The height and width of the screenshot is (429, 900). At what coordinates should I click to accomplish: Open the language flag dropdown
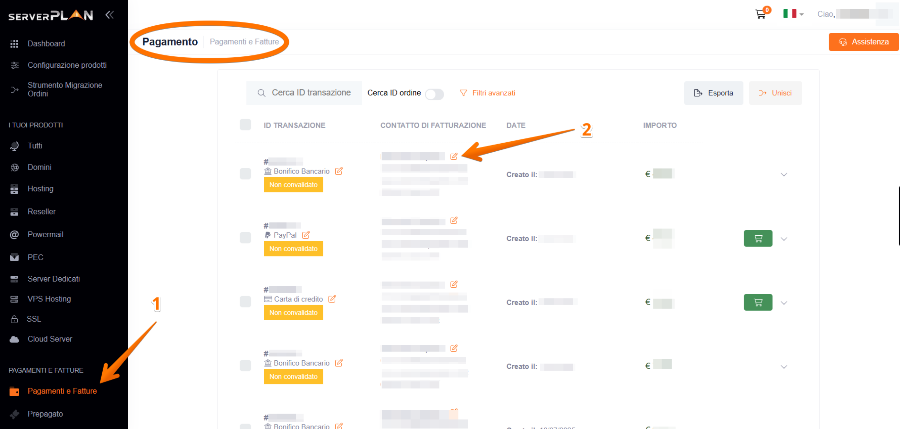click(x=792, y=14)
